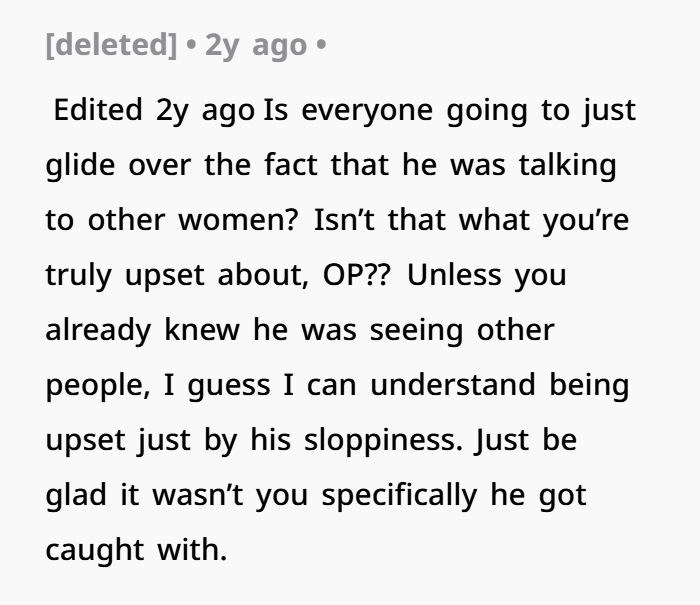
Task: Click the word "guess" in the comment
Action: coord(223,385)
